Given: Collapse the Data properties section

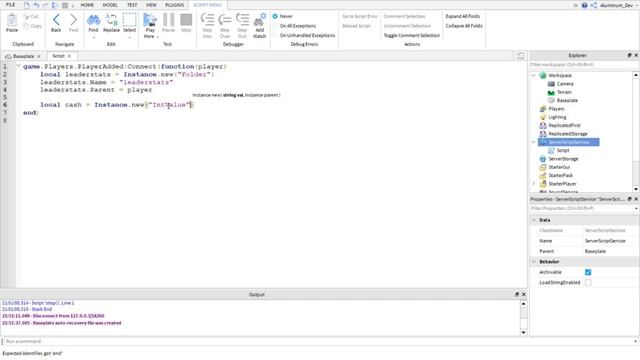Looking at the screenshot, I should click(533, 220).
